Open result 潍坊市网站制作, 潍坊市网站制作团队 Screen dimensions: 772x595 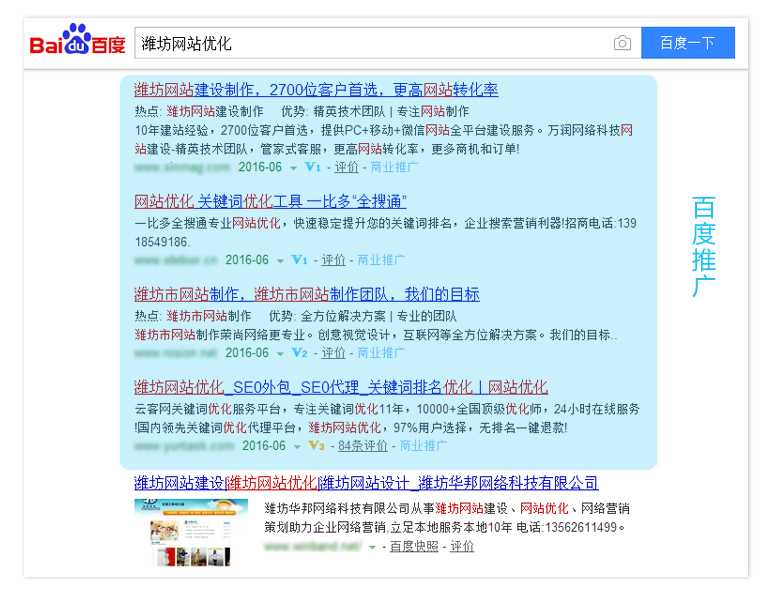tap(307, 295)
